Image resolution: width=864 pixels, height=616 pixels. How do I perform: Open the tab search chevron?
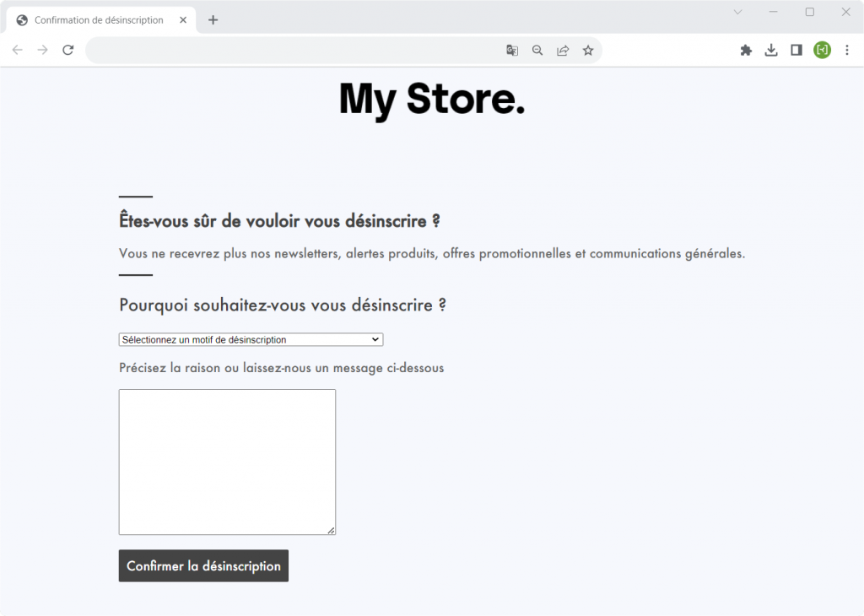point(737,12)
